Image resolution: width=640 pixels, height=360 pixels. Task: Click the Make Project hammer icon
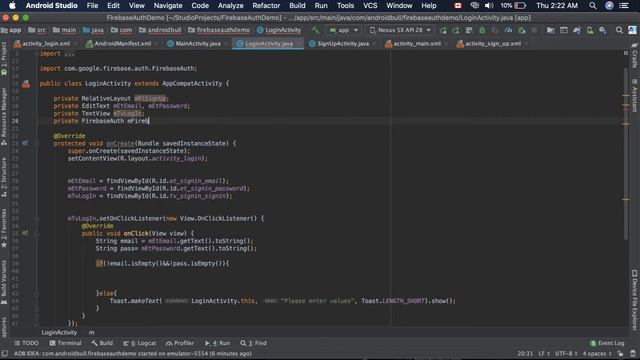tap(316, 30)
